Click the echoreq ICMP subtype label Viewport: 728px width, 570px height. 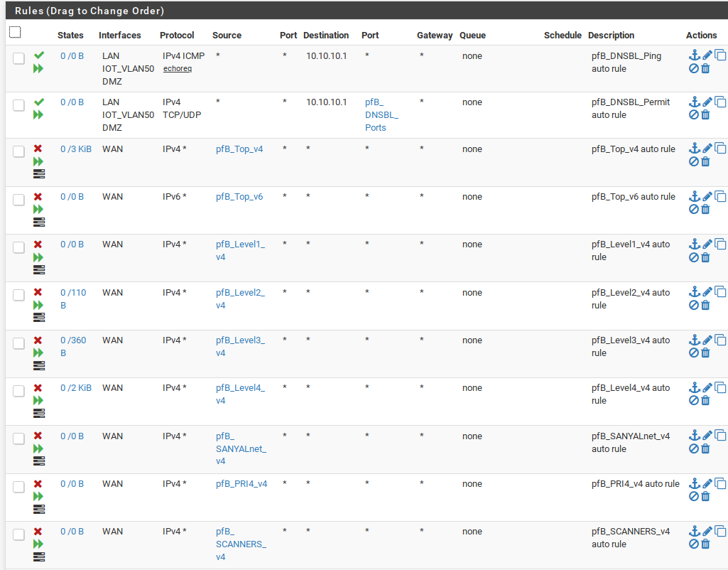point(178,69)
